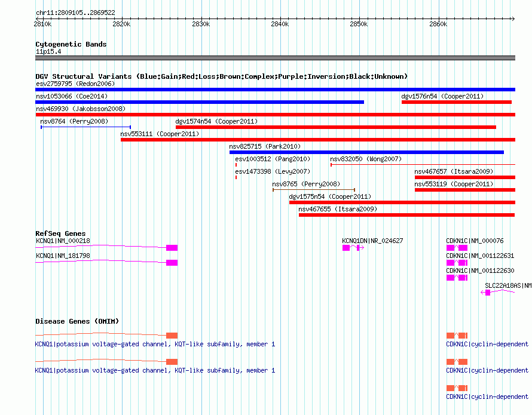Click esv1473398 (Levy2007) variant label

pyautogui.click(x=273, y=171)
